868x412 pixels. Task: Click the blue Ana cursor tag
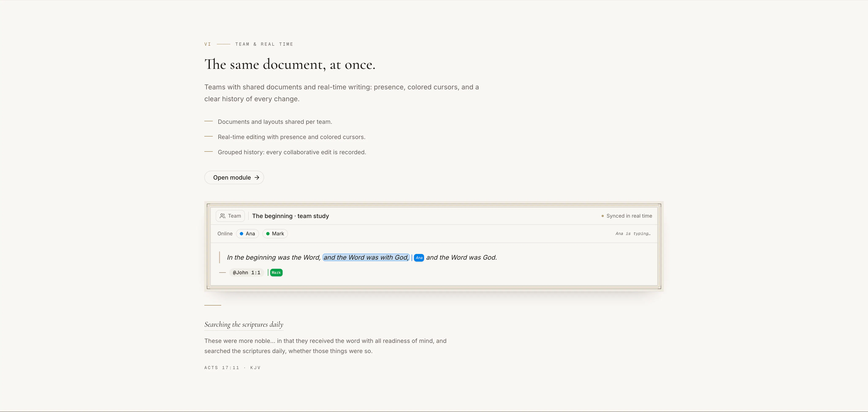click(419, 258)
